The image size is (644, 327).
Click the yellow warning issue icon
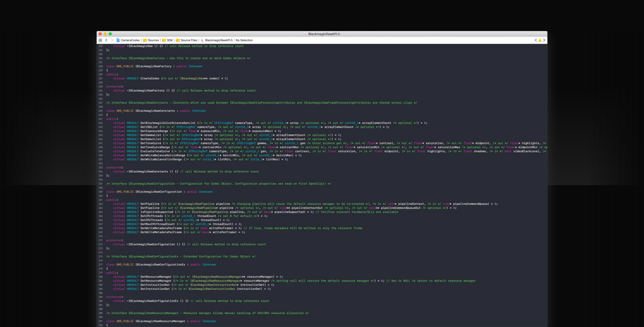click(x=540, y=40)
